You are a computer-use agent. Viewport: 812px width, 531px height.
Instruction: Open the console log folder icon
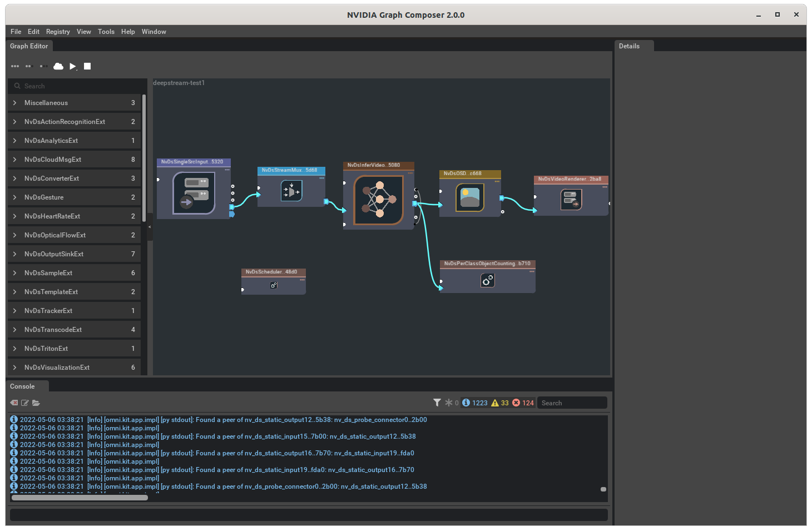36,403
